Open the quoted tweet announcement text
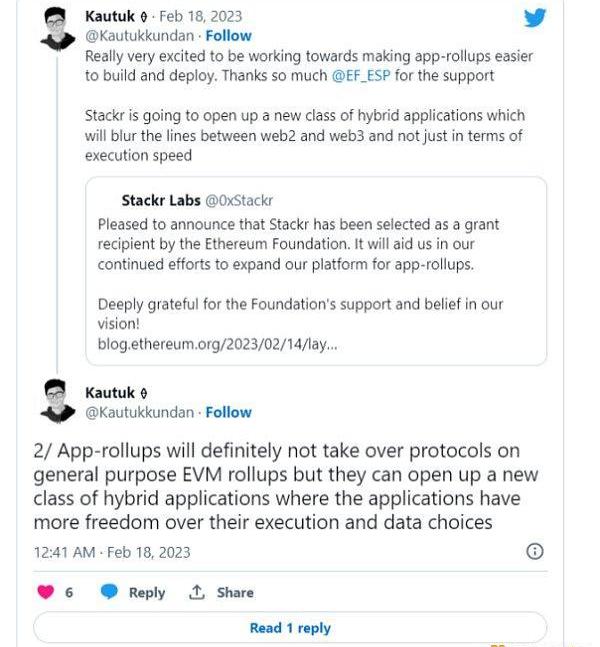Screen dimensions: 600x647 [298, 244]
